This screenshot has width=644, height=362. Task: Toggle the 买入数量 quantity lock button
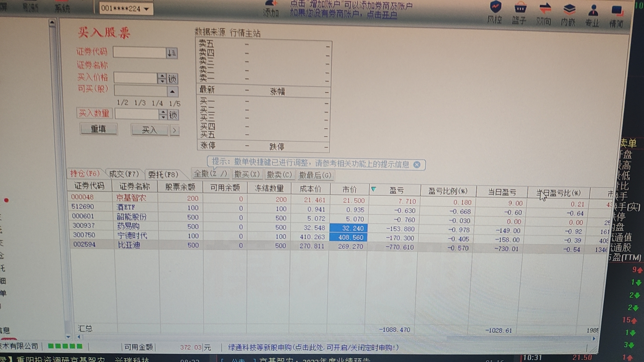point(173,115)
